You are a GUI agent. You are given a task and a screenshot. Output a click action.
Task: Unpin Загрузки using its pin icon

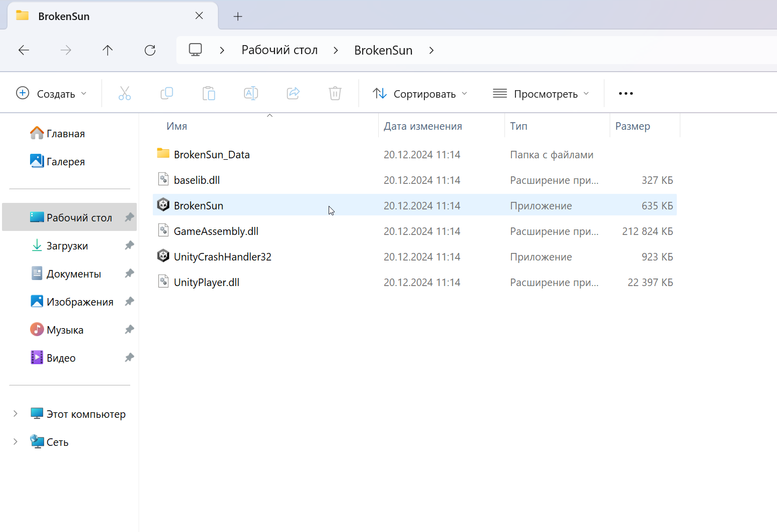point(129,245)
